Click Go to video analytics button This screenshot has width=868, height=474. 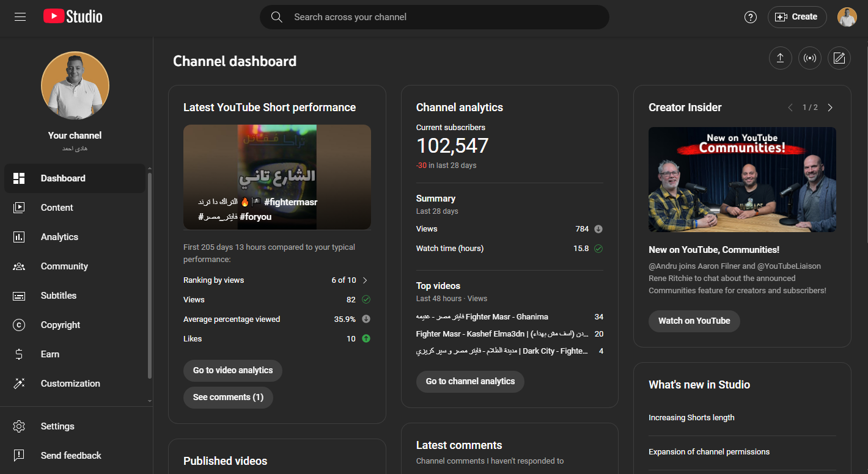233,370
